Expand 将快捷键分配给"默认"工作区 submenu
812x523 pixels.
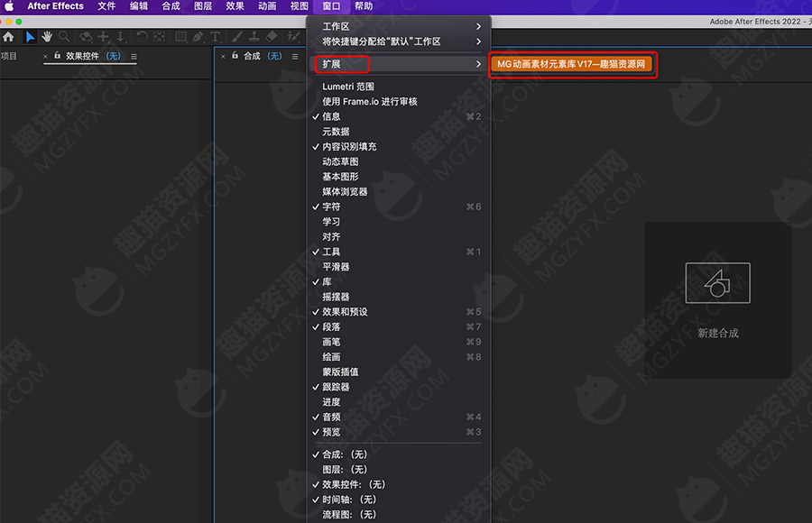(x=398, y=41)
